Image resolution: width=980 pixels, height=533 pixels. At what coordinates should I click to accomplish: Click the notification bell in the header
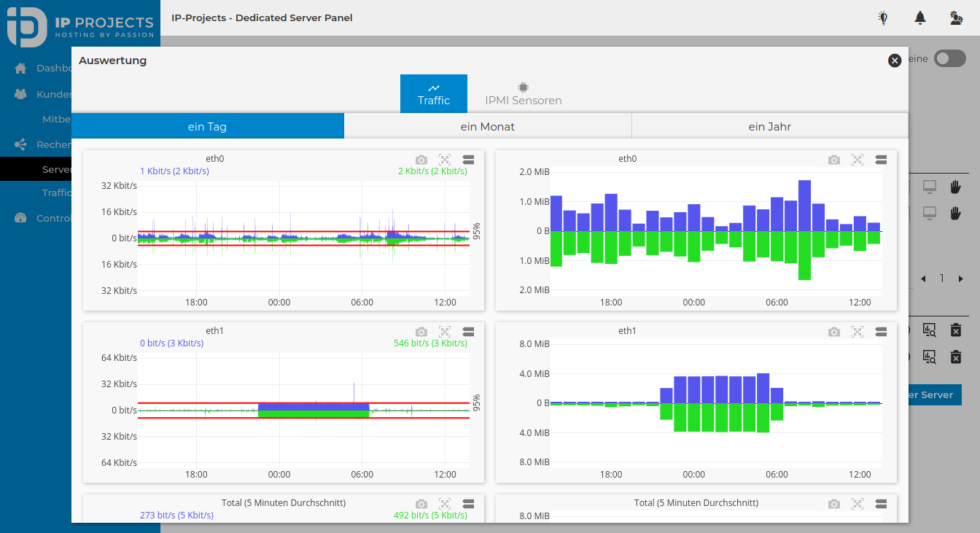[919, 17]
